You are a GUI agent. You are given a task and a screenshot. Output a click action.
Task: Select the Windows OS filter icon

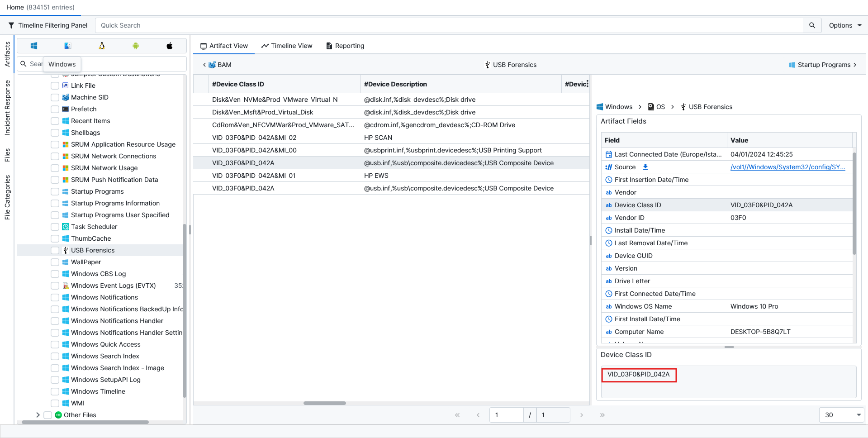(x=34, y=46)
